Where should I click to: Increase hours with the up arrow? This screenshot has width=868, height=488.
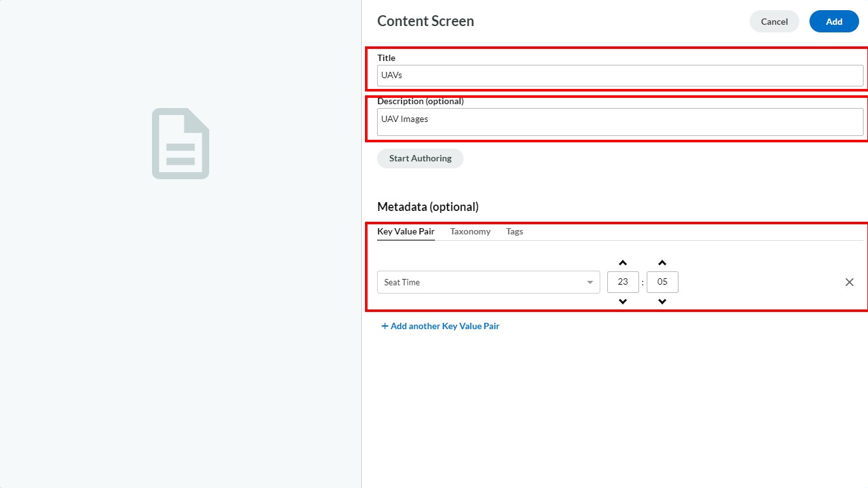623,263
